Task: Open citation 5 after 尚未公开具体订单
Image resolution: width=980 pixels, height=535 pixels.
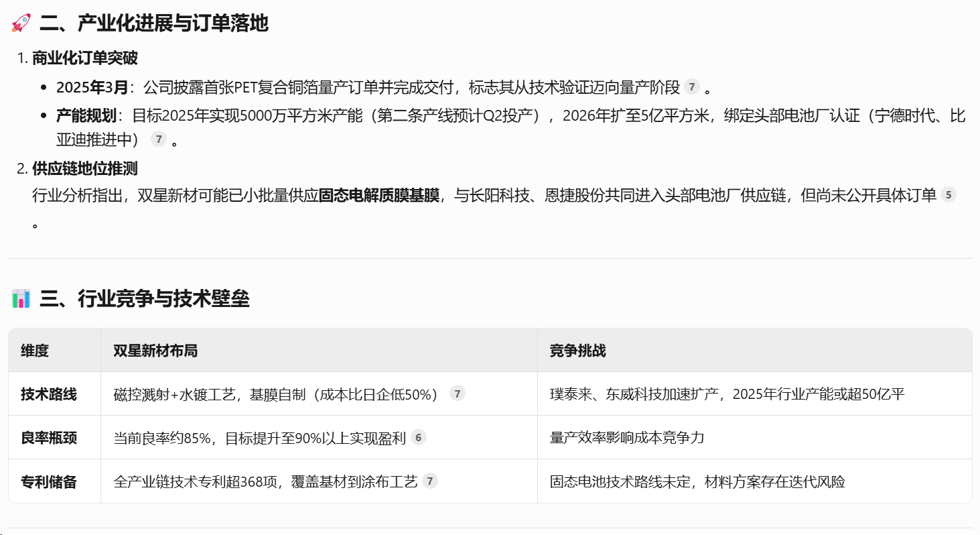Action: click(948, 195)
